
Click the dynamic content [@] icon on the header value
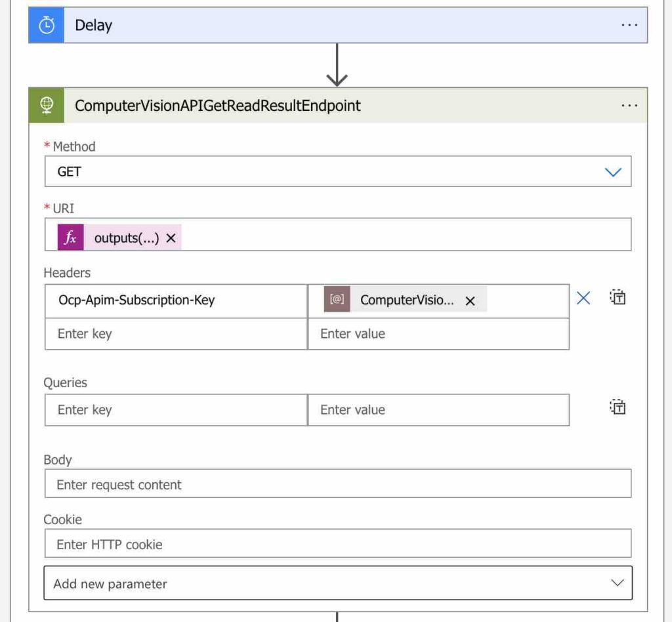[x=337, y=299]
